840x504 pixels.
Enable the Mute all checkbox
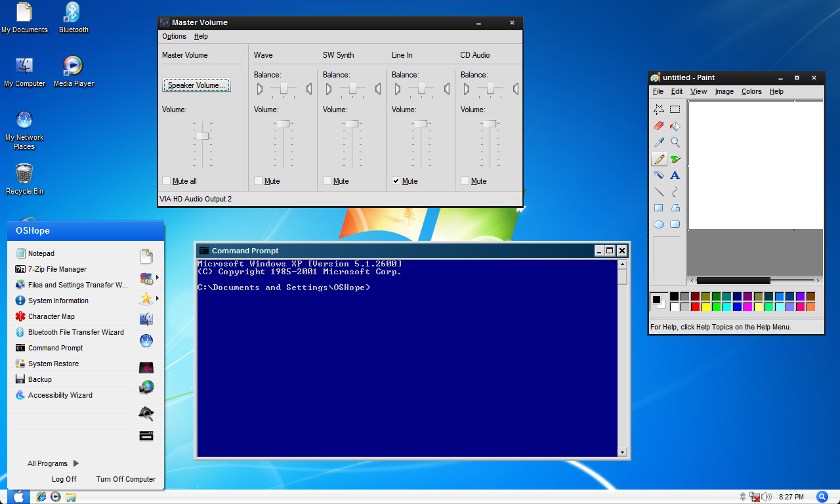coord(166,181)
